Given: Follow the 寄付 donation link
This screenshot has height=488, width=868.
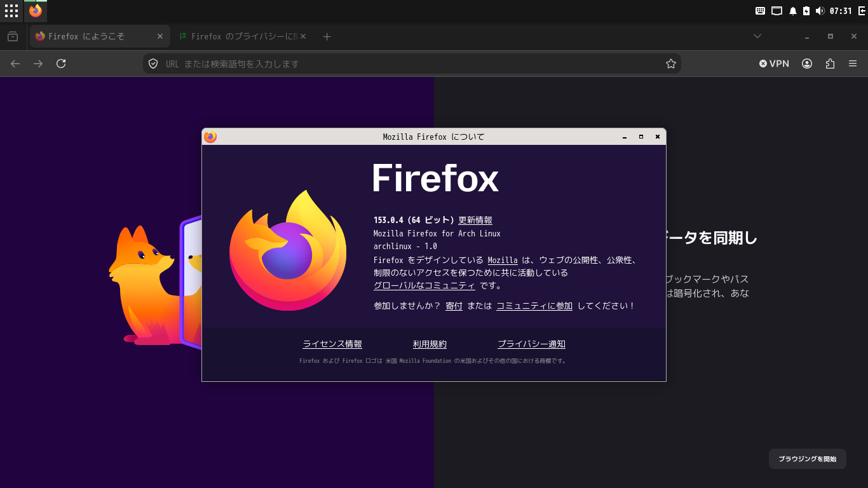Looking at the screenshot, I should pyautogui.click(x=454, y=306).
